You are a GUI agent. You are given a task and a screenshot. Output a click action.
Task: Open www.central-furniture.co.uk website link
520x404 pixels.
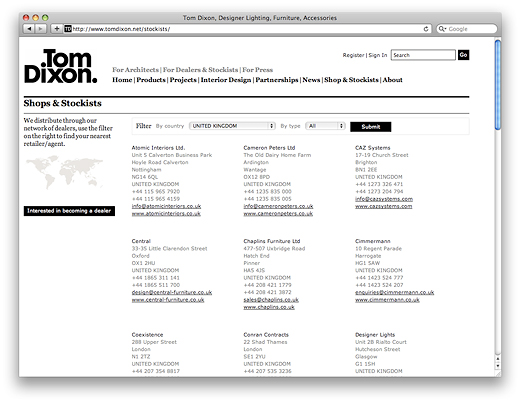(x=168, y=300)
